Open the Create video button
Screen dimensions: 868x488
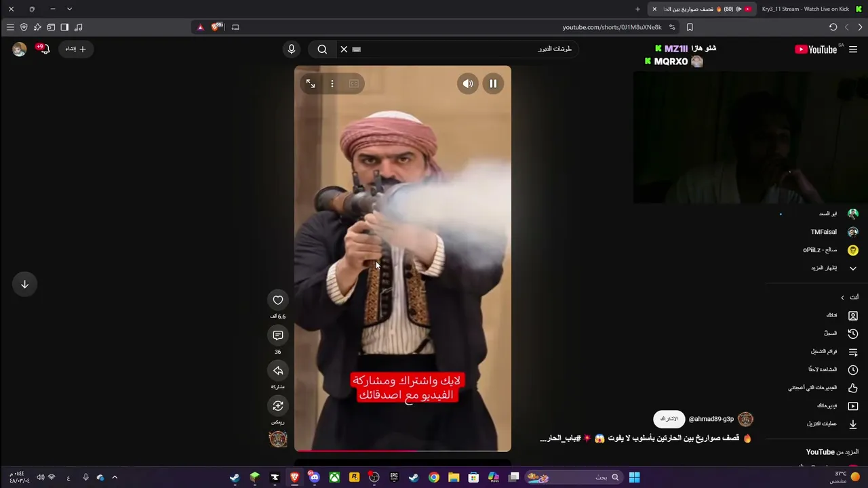pos(75,49)
